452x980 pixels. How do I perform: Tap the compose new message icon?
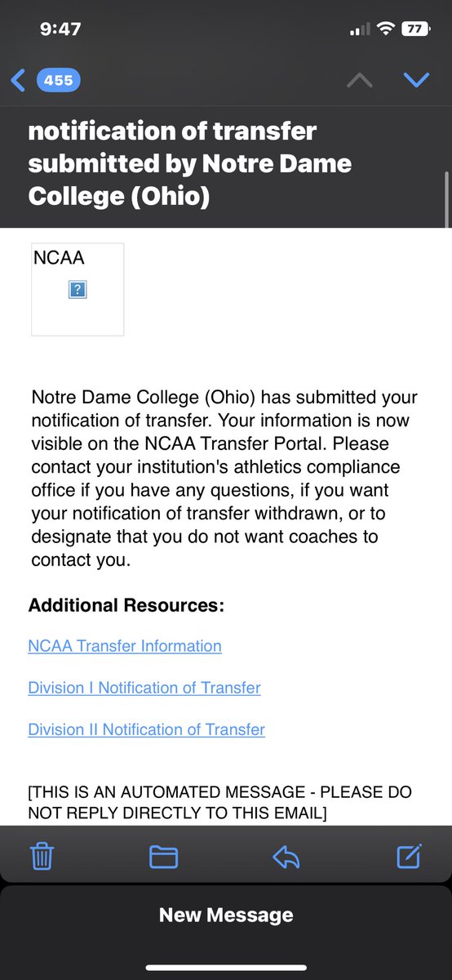(409, 856)
